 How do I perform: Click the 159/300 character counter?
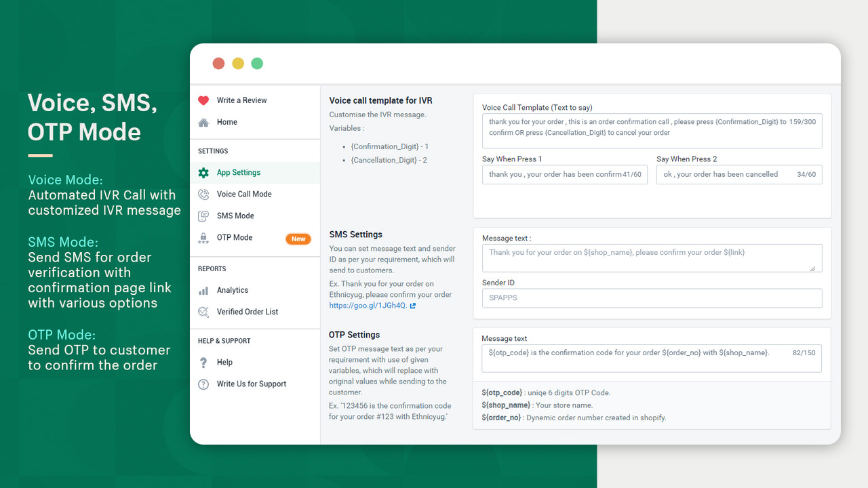(x=803, y=122)
